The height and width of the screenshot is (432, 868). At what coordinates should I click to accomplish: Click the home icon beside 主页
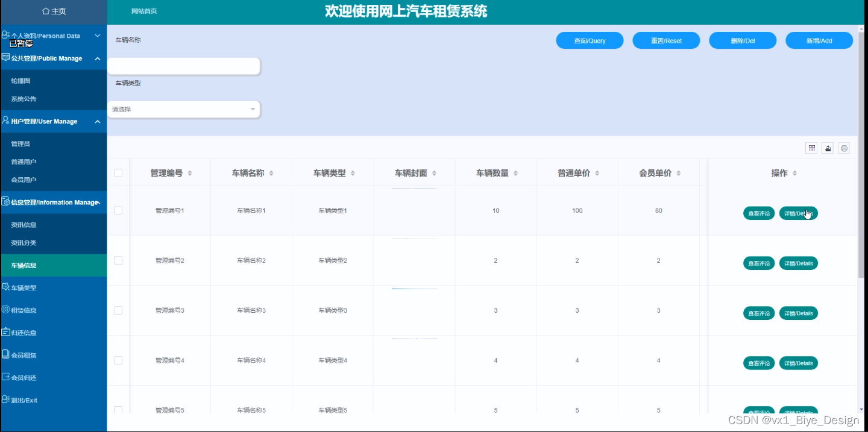coord(46,11)
